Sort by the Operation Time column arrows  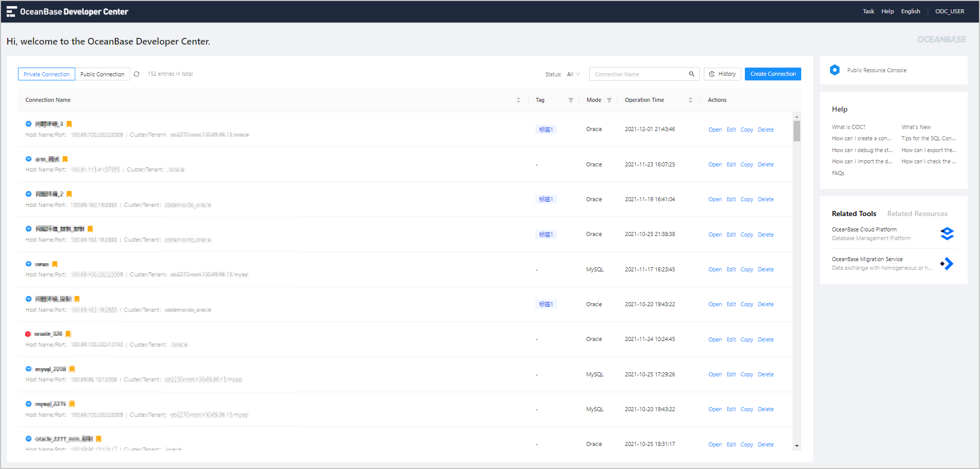point(691,100)
